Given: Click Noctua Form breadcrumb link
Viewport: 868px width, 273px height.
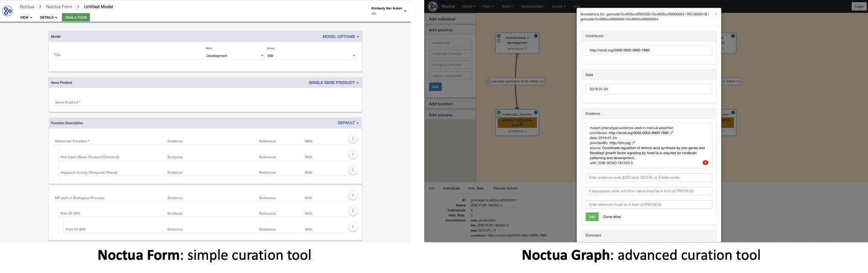Looking at the screenshot, I should coord(59,7).
